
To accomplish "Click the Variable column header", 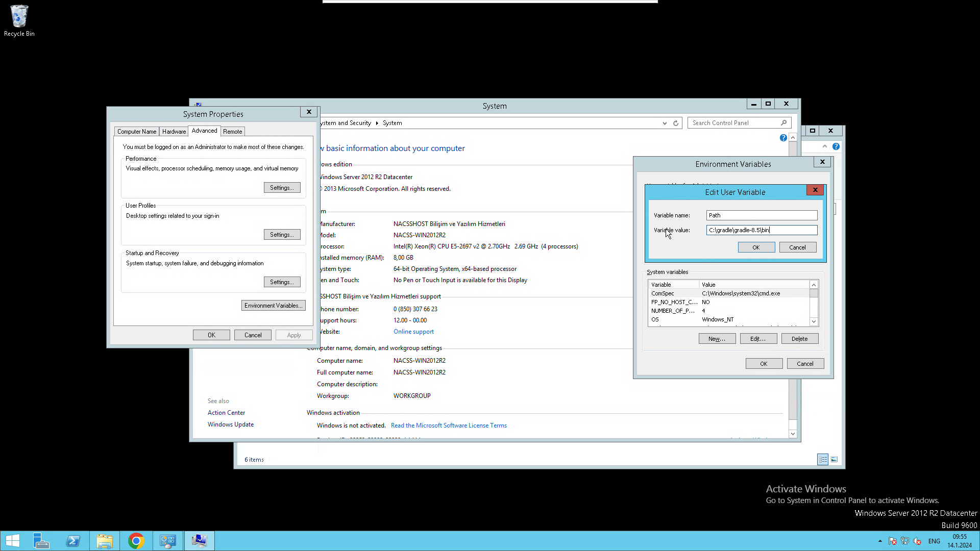I will 674,285.
